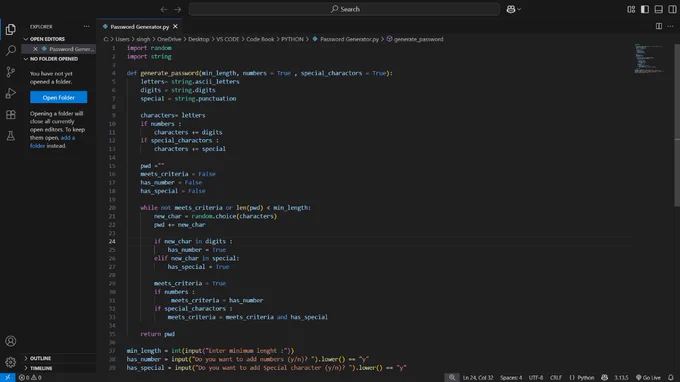Toggle the primary sidebar visibility
The width and height of the screenshot is (680, 382).
tap(645, 9)
